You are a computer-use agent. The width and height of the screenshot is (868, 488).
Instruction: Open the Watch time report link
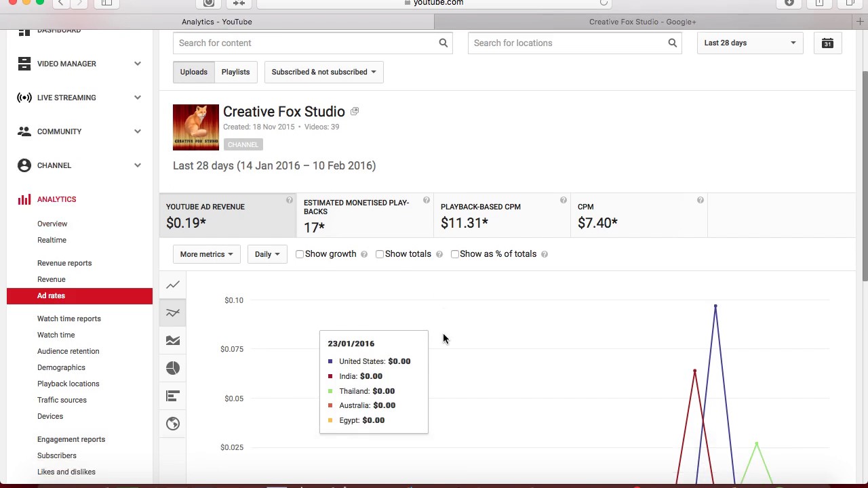coord(56,335)
